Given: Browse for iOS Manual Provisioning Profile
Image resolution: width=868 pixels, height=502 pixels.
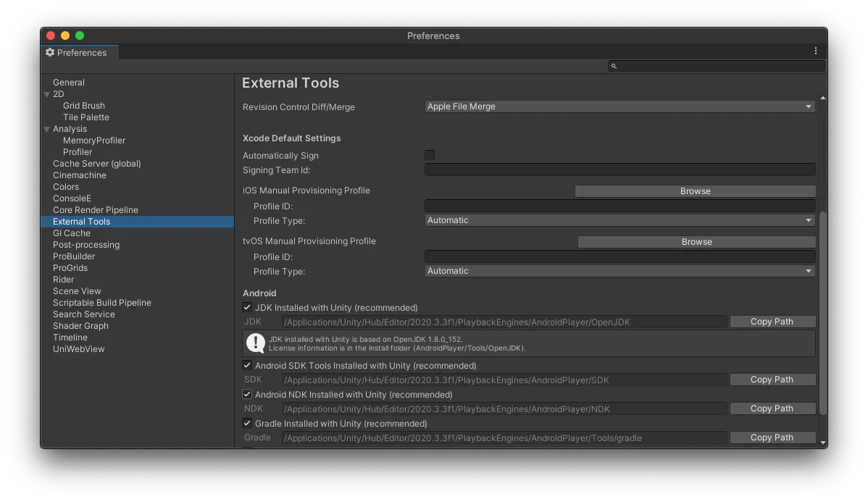Looking at the screenshot, I should [696, 191].
